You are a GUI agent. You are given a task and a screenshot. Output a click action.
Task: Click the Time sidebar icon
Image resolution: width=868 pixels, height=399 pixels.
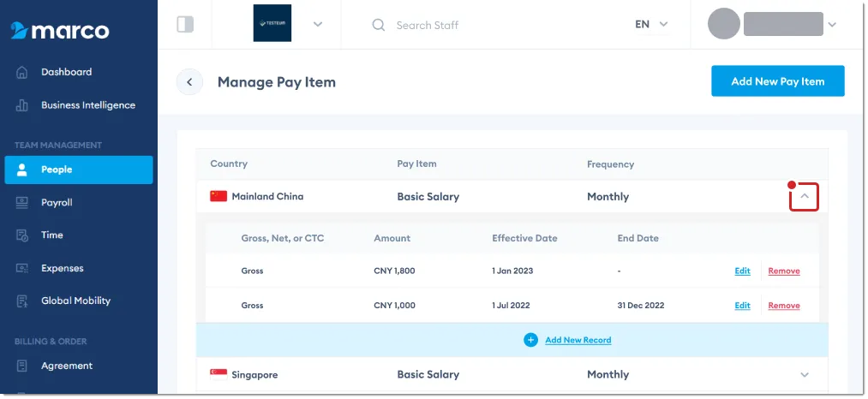(x=21, y=235)
